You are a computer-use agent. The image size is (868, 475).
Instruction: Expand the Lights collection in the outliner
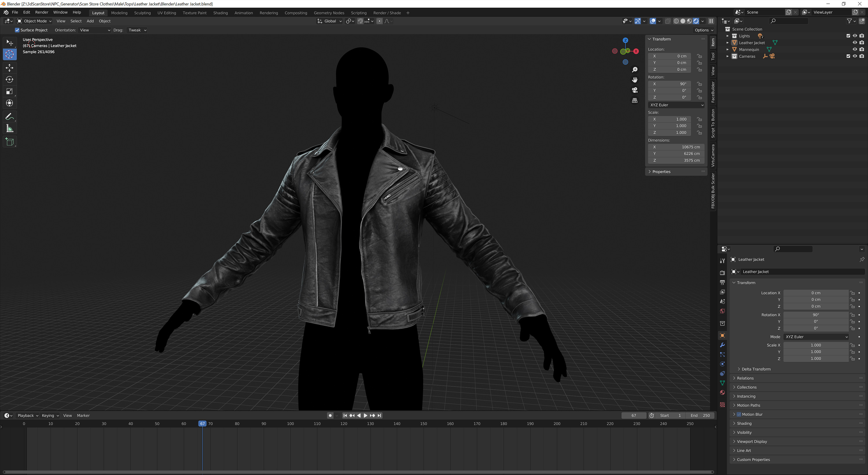[727, 36]
